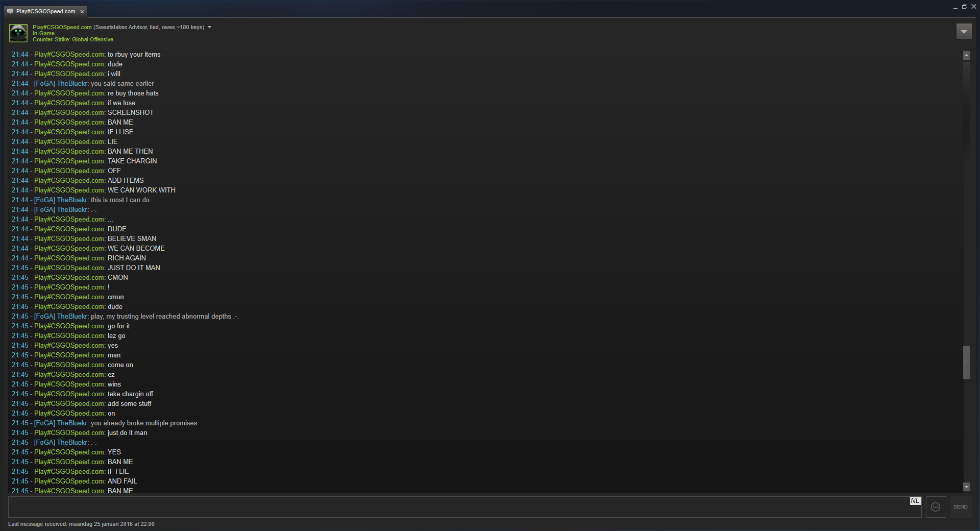This screenshot has height=531, width=980.
Task: Click the Counter-Strike: Global Offensive game label
Action: pos(73,39)
